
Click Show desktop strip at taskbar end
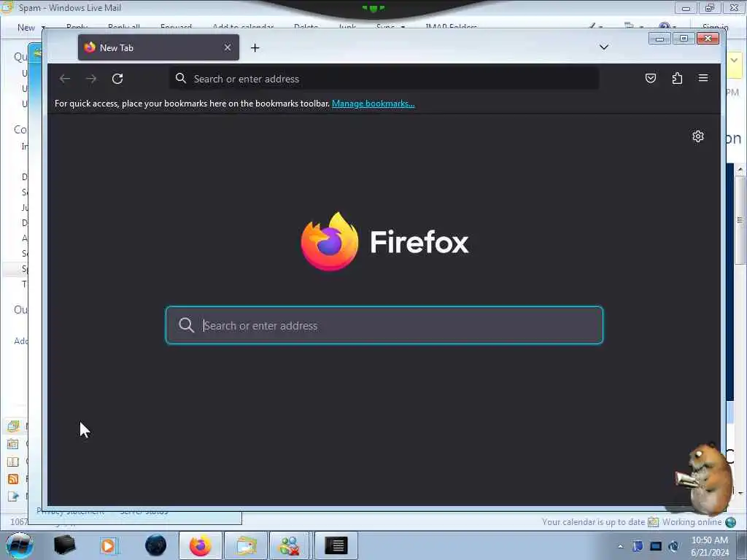(x=742, y=545)
